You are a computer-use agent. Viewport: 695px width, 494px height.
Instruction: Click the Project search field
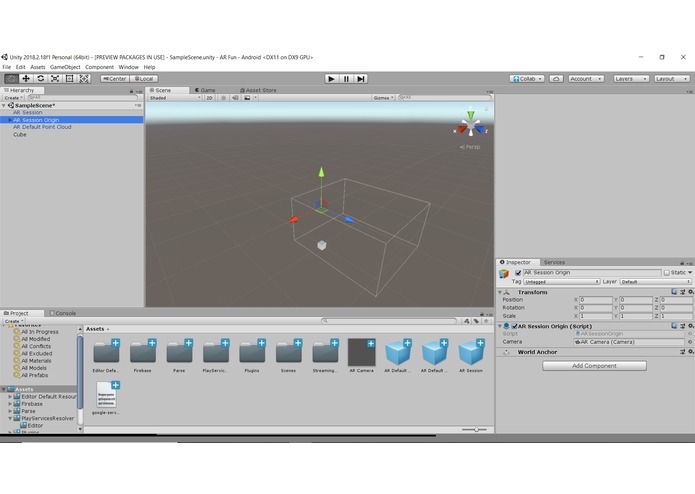[x=389, y=321]
